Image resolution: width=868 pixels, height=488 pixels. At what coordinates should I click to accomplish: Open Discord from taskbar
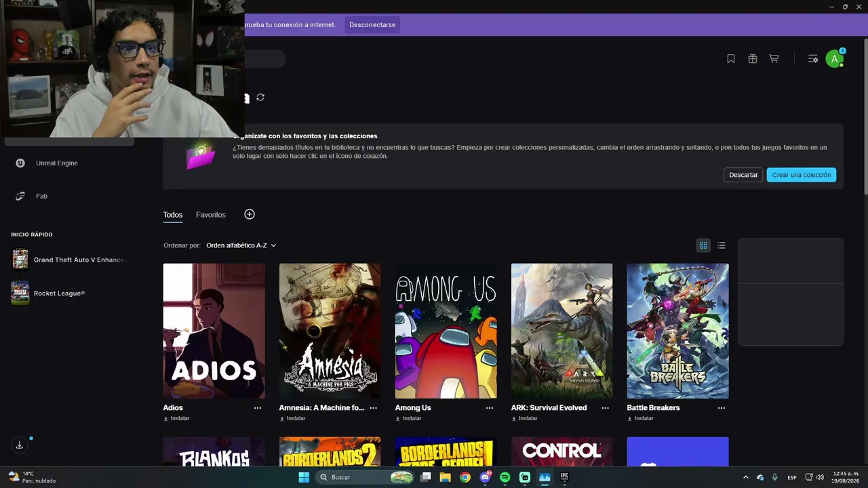[x=485, y=477]
